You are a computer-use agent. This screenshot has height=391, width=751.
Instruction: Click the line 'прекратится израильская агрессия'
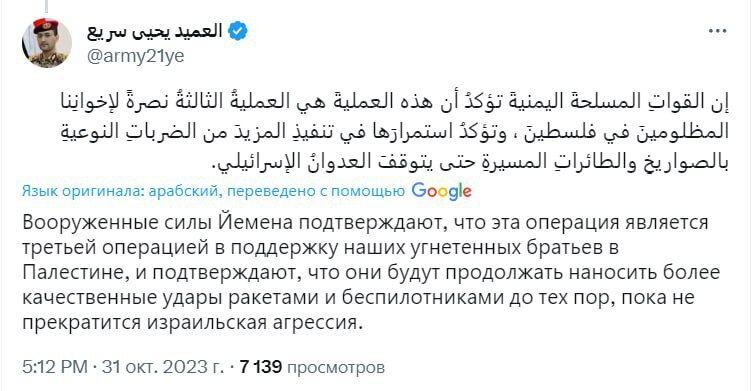tap(190, 322)
